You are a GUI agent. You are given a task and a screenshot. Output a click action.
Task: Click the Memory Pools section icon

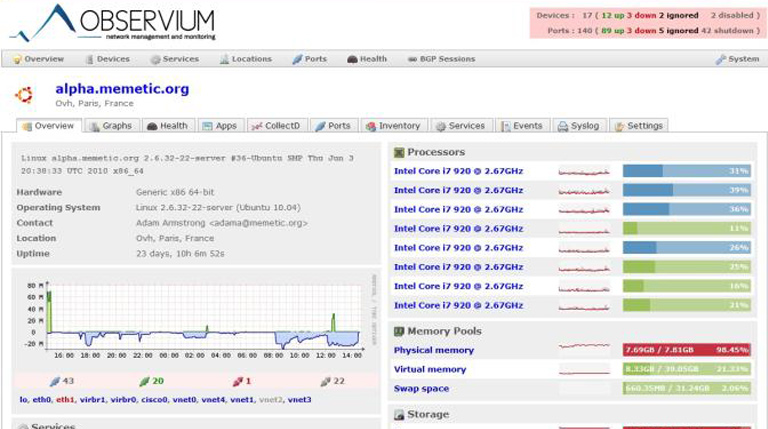click(x=399, y=332)
